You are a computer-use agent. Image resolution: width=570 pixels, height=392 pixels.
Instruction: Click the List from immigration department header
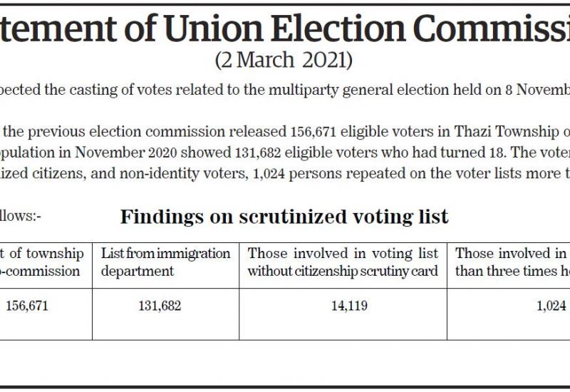click(165, 262)
